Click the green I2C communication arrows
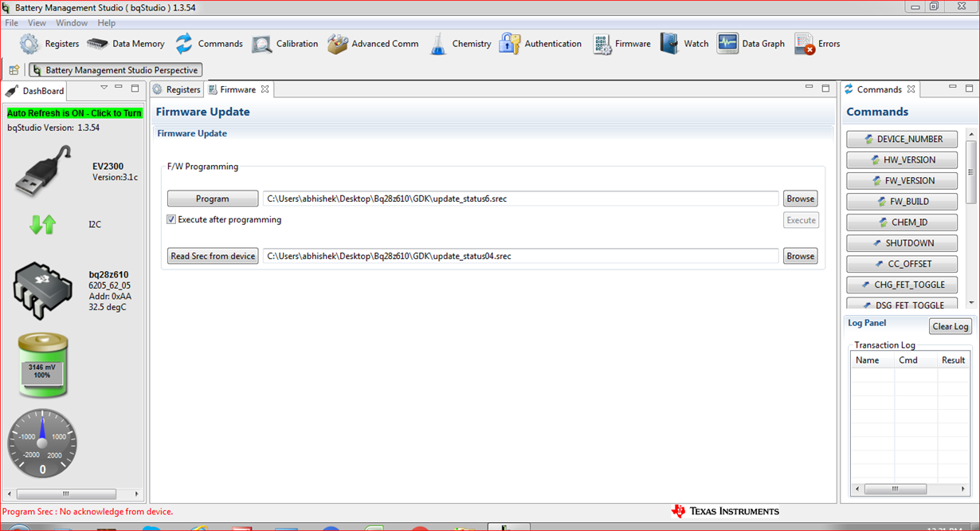 point(43,225)
